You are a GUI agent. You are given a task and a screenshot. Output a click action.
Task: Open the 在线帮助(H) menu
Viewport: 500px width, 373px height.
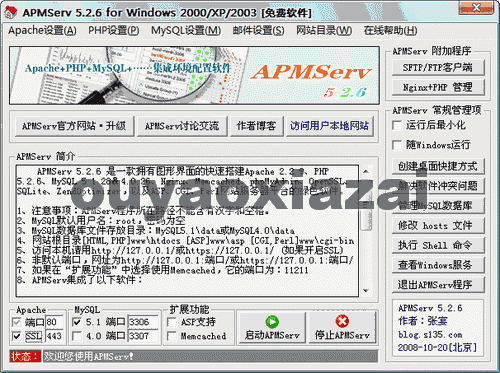click(x=390, y=31)
